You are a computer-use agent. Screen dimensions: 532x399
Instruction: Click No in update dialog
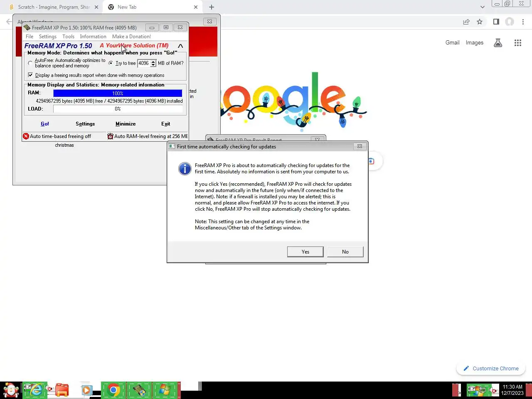[x=345, y=252]
